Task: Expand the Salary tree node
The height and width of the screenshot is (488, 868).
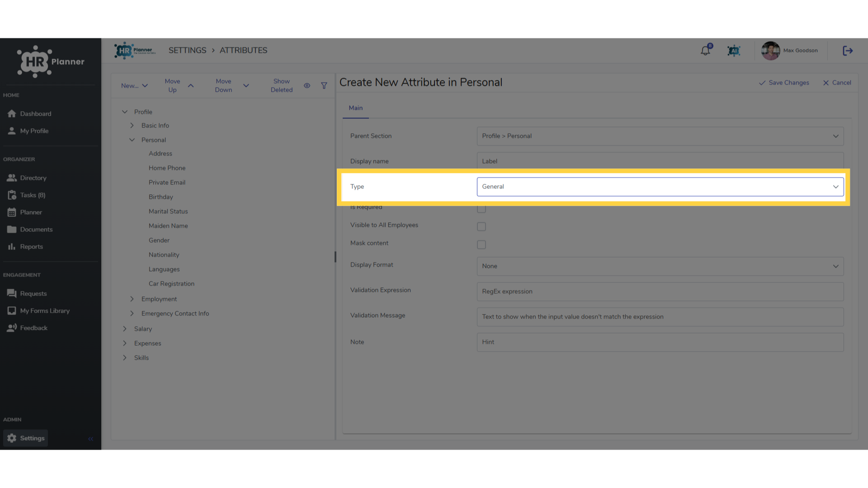Action: coord(125,328)
